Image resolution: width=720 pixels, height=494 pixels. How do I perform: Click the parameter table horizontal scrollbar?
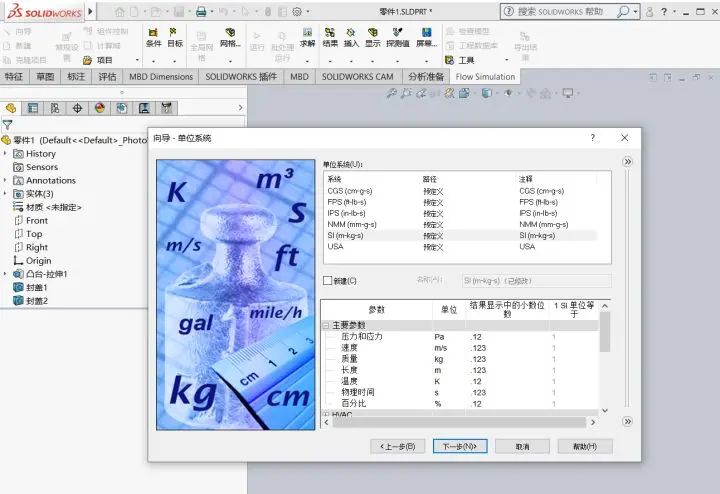point(459,422)
